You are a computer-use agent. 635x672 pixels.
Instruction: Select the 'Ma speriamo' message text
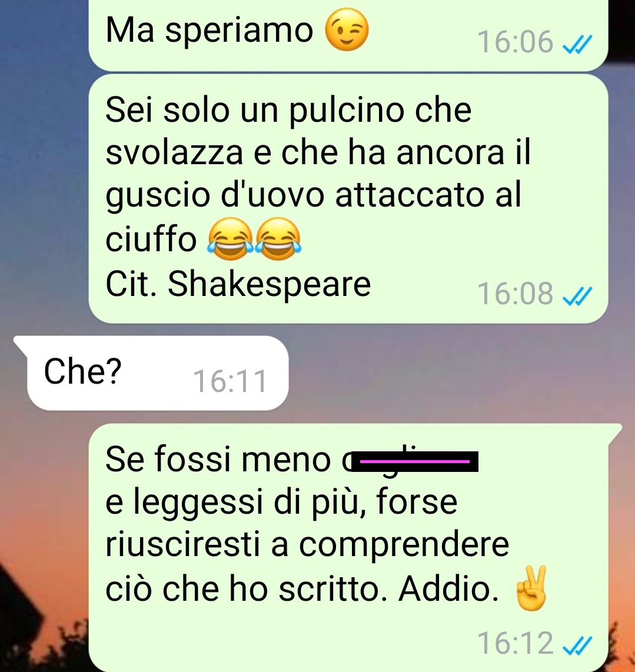click(210, 31)
